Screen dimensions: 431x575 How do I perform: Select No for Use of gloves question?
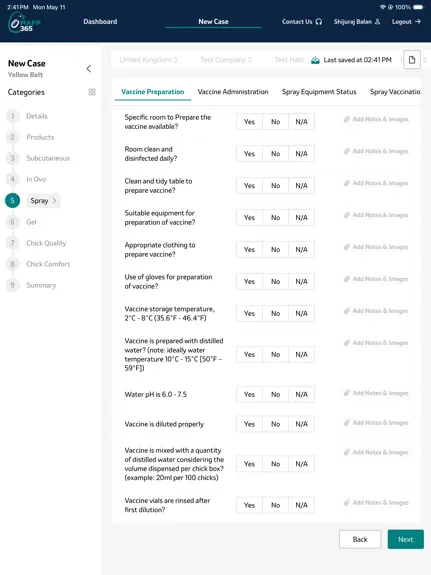tap(275, 282)
